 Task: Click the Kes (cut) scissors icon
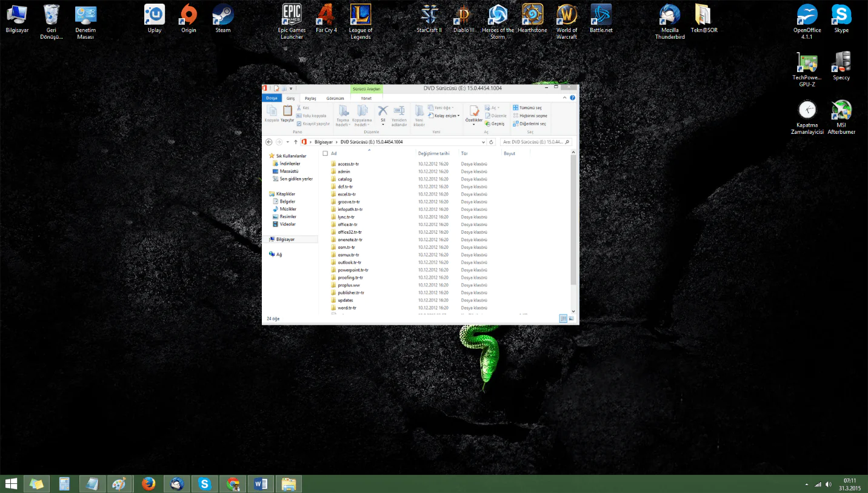point(299,107)
